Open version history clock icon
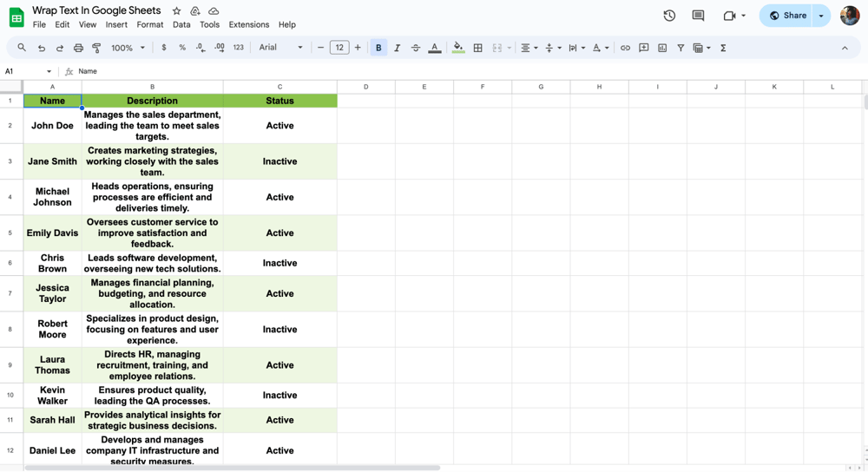The height and width of the screenshot is (472, 868). pyautogui.click(x=669, y=16)
